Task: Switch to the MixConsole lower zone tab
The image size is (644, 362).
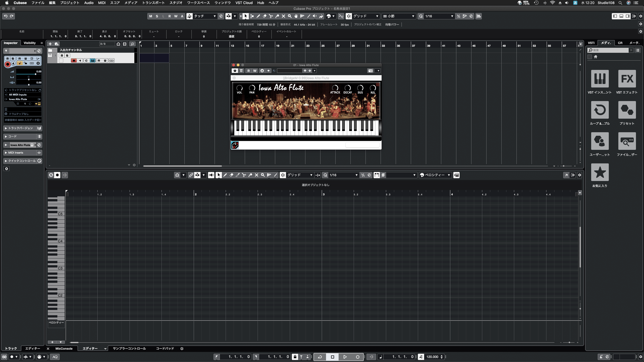Action: pyautogui.click(x=64, y=349)
